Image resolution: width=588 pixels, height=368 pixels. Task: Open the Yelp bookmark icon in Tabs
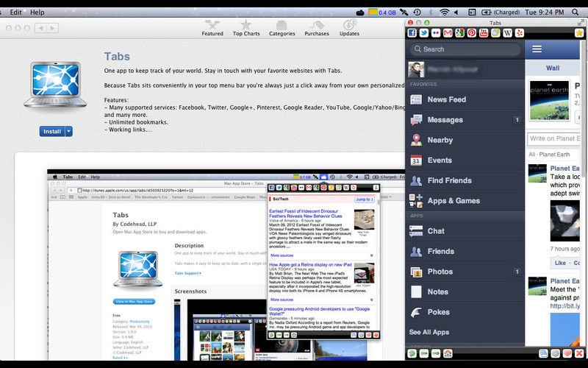coord(520,33)
